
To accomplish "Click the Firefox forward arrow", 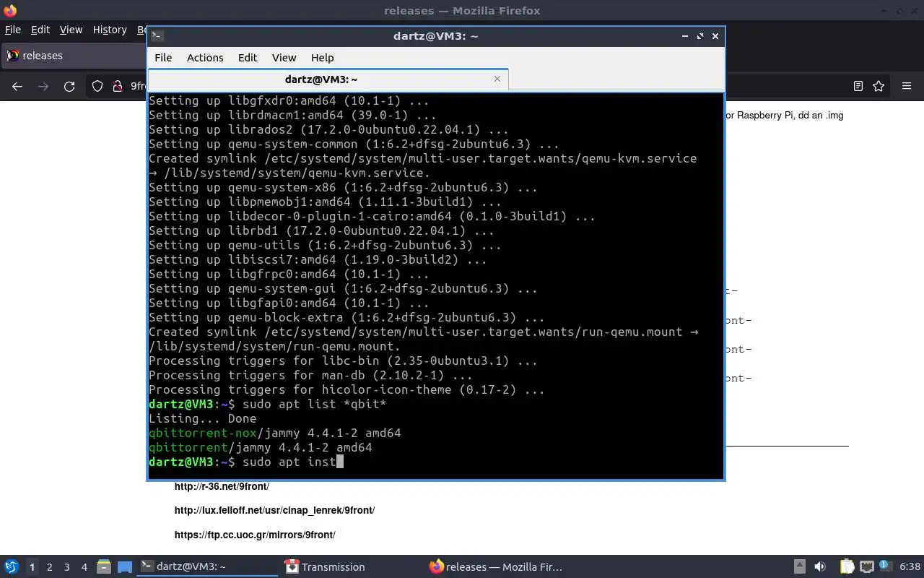I will click(43, 86).
